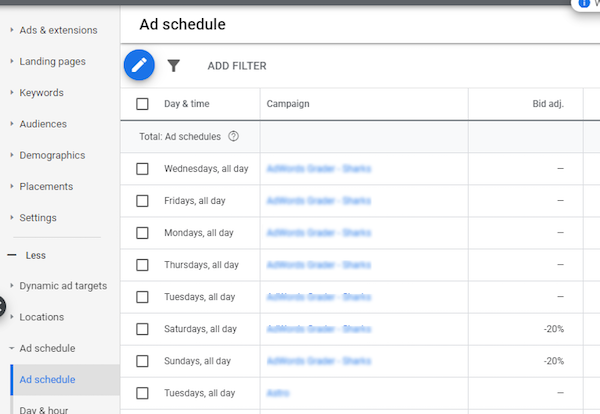Screen dimensions: 600x414
Task: Open the Ad schedule sub-tab
Action: [47, 380]
